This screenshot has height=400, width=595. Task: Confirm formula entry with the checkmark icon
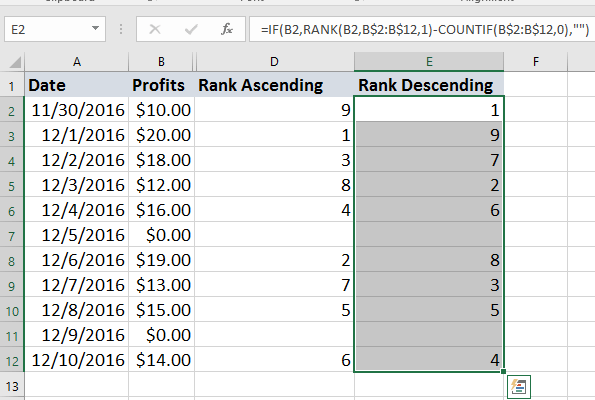(191, 29)
